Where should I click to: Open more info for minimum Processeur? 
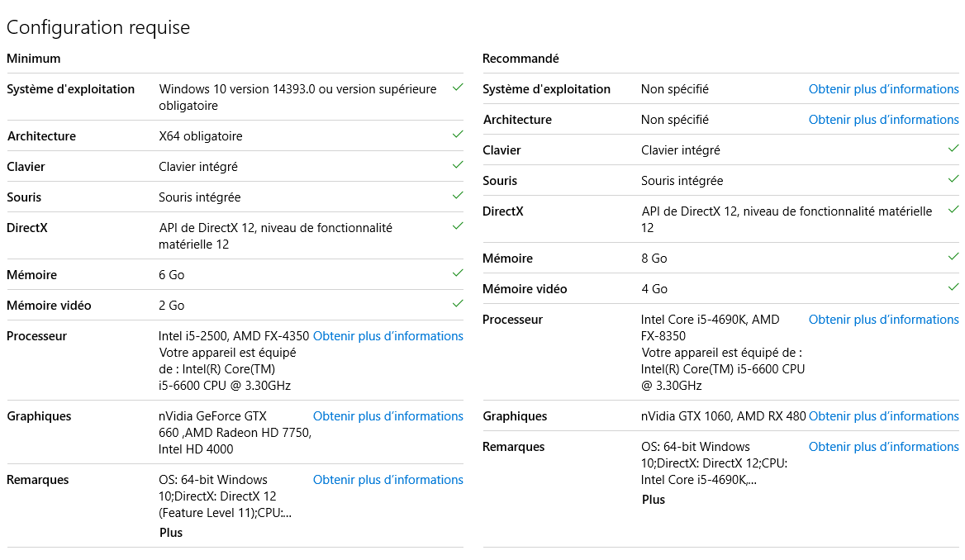(x=387, y=336)
